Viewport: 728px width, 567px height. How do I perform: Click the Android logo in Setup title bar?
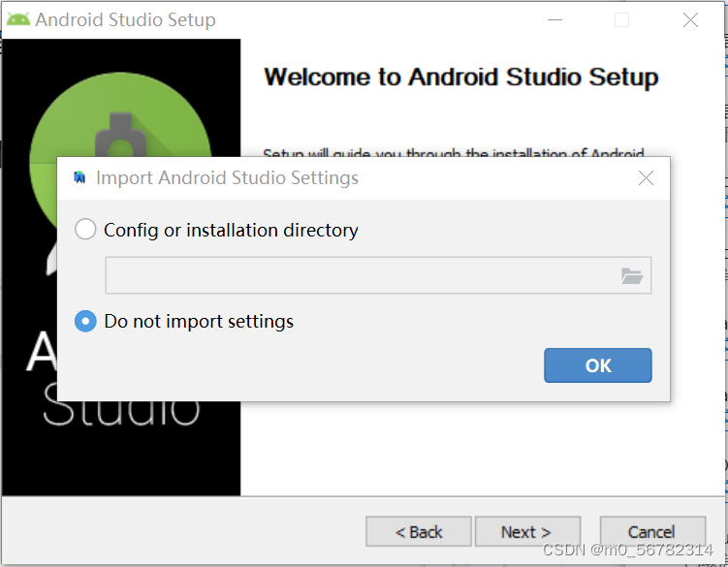[18, 19]
